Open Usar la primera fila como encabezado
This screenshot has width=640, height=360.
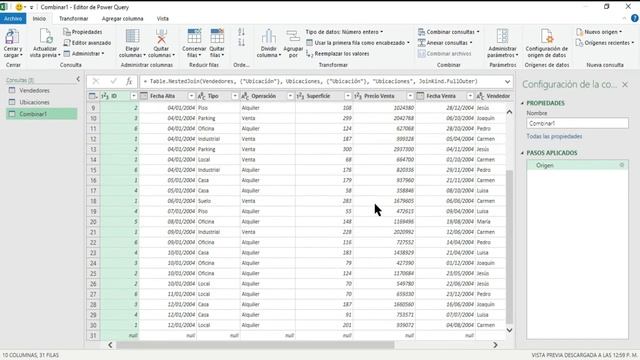(358, 42)
